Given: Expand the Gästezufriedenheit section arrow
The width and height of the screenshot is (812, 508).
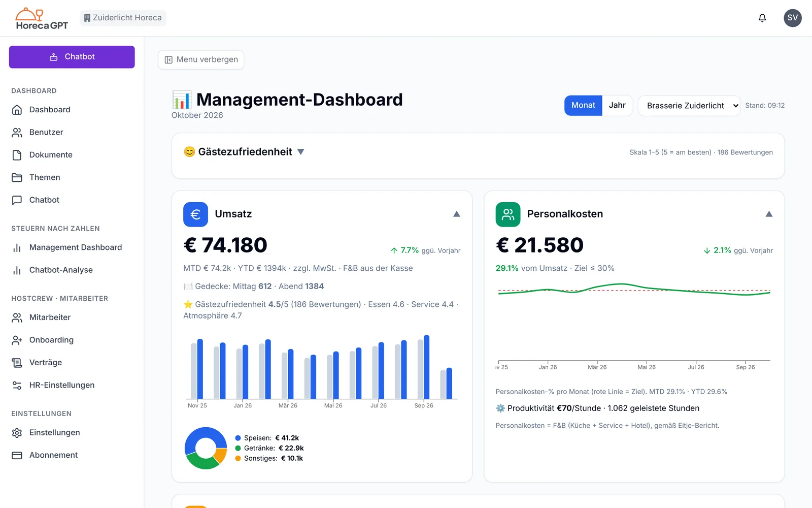Looking at the screenshot, I should pos(300,152).
